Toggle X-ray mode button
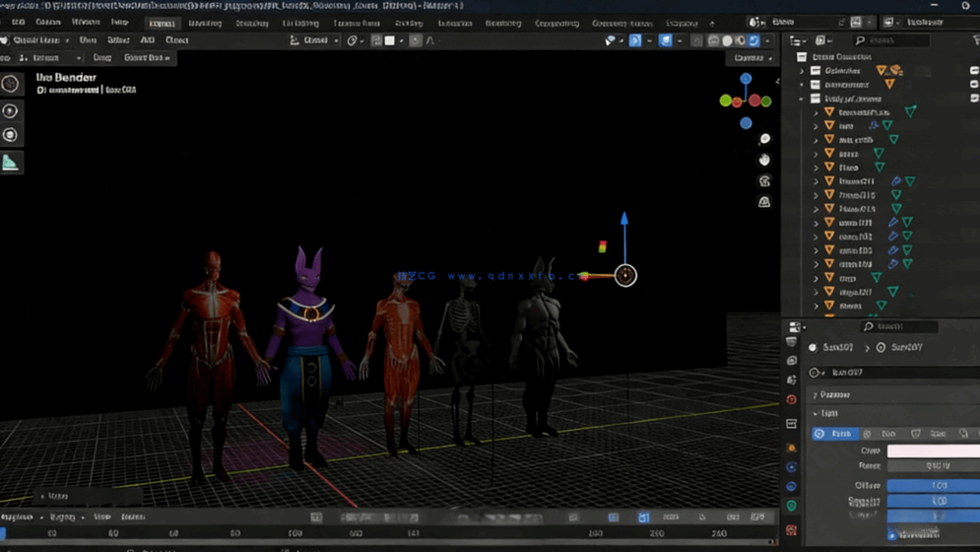980x552 pixels. [x=697, y=40]
